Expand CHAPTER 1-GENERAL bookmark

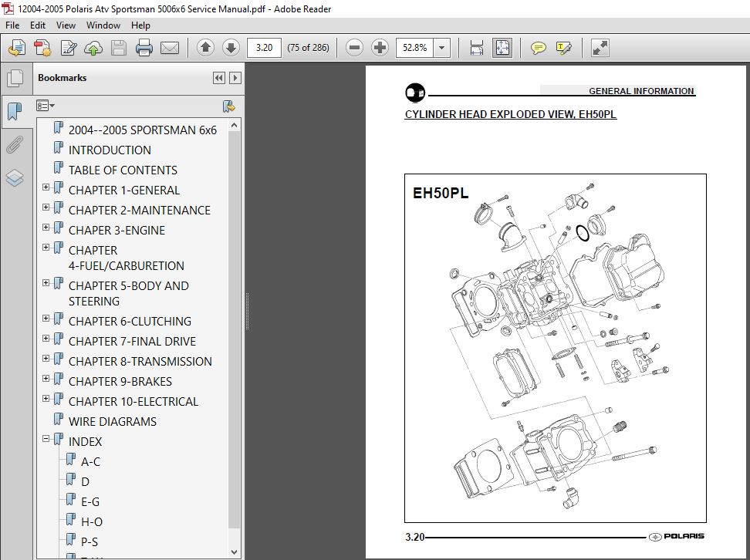point(46,187)
